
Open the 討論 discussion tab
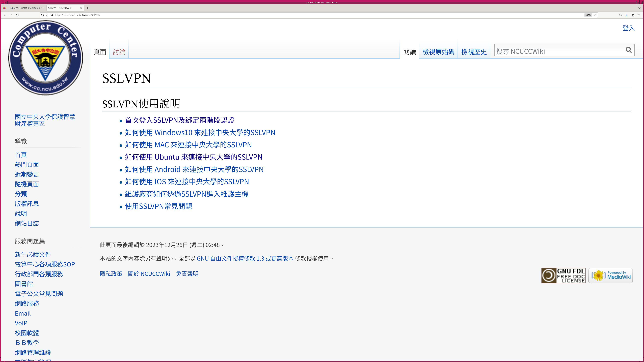(119, 52)
